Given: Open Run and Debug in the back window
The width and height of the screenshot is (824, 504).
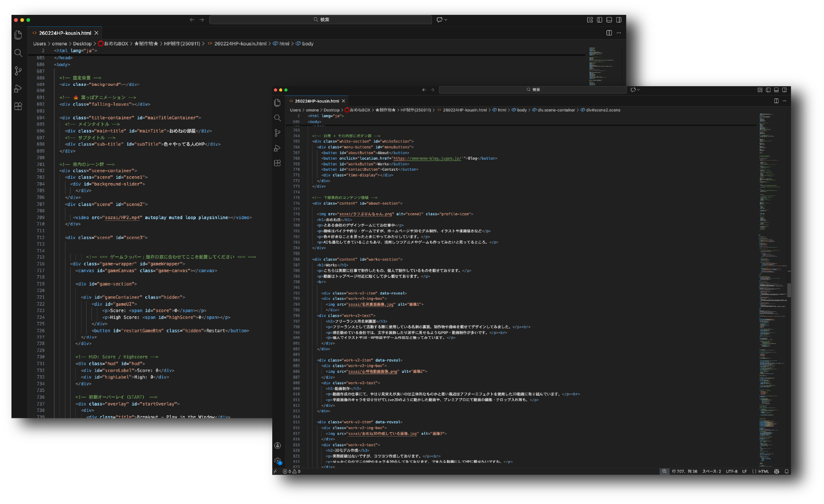Looking at the screenshot, I should pos(18,88).
